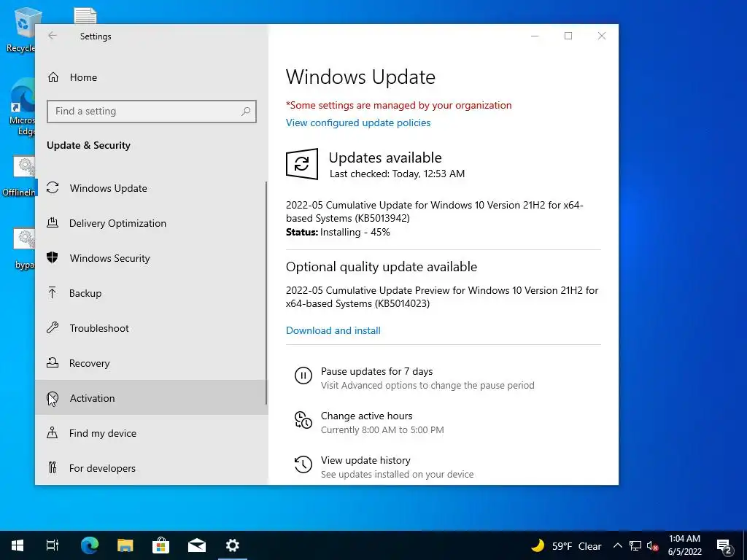Open For developers settings
This screenshot has height=560, width=747.
tap(151, 467)
